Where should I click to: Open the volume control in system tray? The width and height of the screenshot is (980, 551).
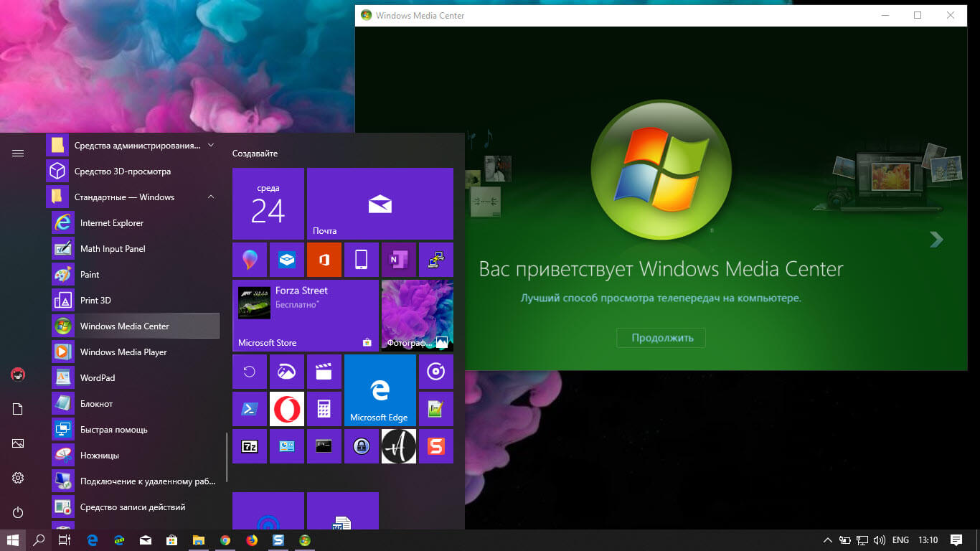pos(879,540)
